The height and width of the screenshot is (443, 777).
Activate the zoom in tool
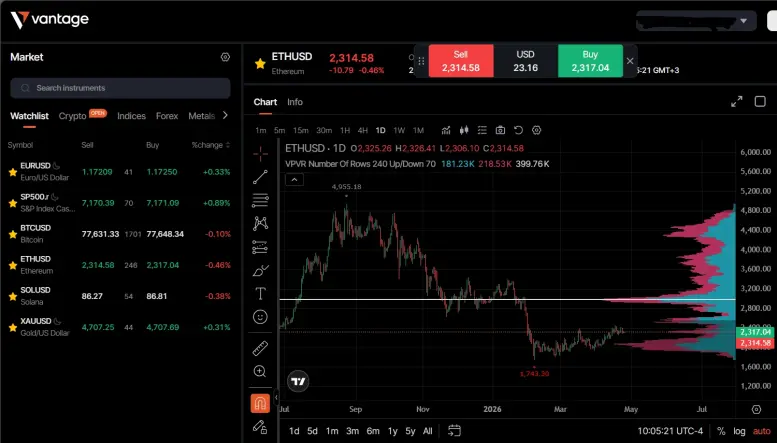click(260, 371)
